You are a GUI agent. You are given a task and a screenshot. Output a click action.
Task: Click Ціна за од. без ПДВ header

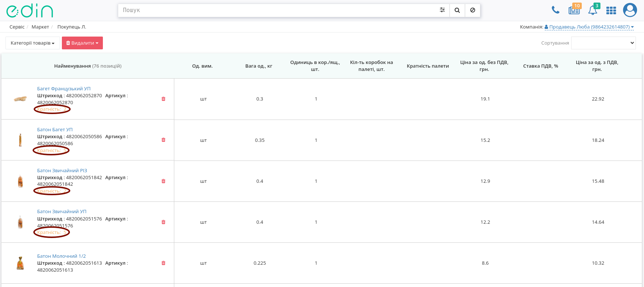tap(484, 66)
